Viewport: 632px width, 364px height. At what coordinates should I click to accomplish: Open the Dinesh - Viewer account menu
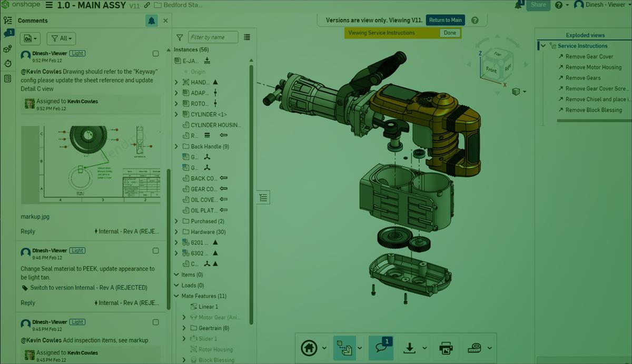599,5
